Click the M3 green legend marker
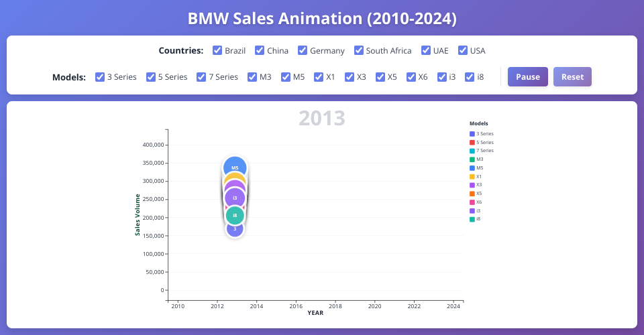This screenshot has height=335, width=644. click(x=472, y=159)
